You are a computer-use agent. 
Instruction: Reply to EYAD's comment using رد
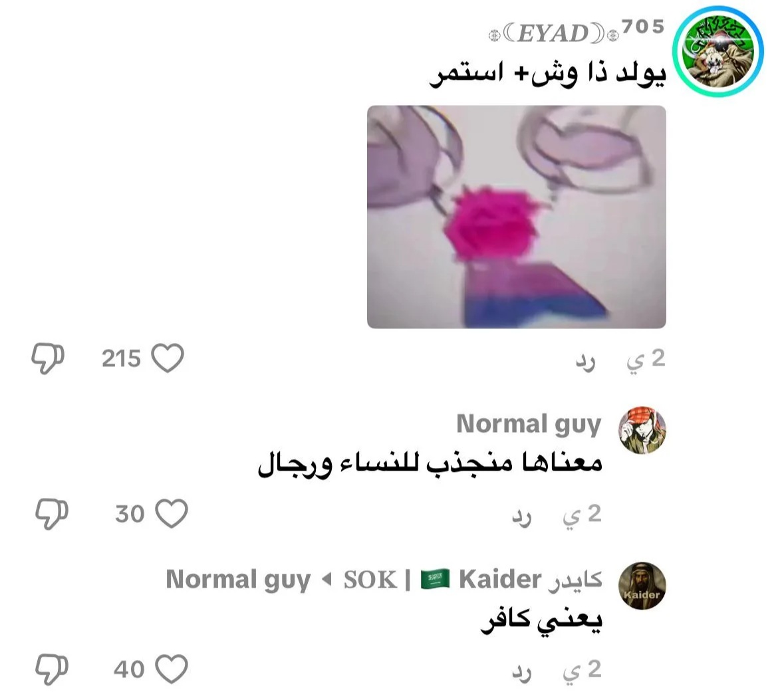point(585,363)
